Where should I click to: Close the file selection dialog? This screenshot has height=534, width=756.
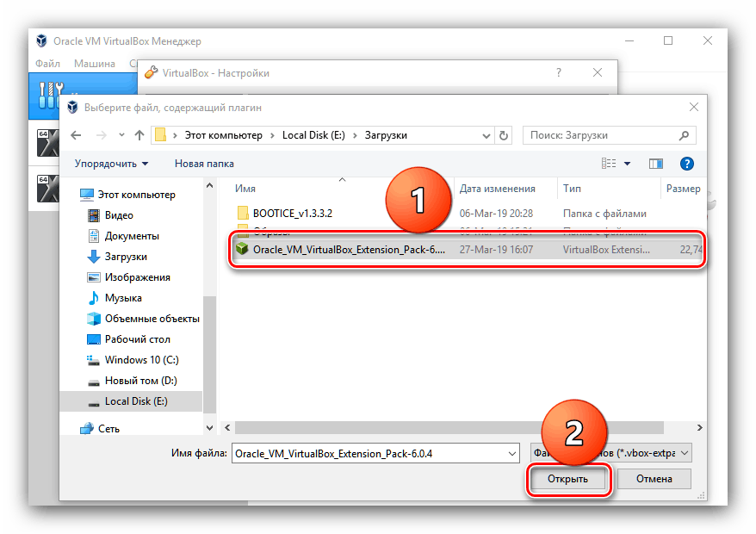[694, 107]
